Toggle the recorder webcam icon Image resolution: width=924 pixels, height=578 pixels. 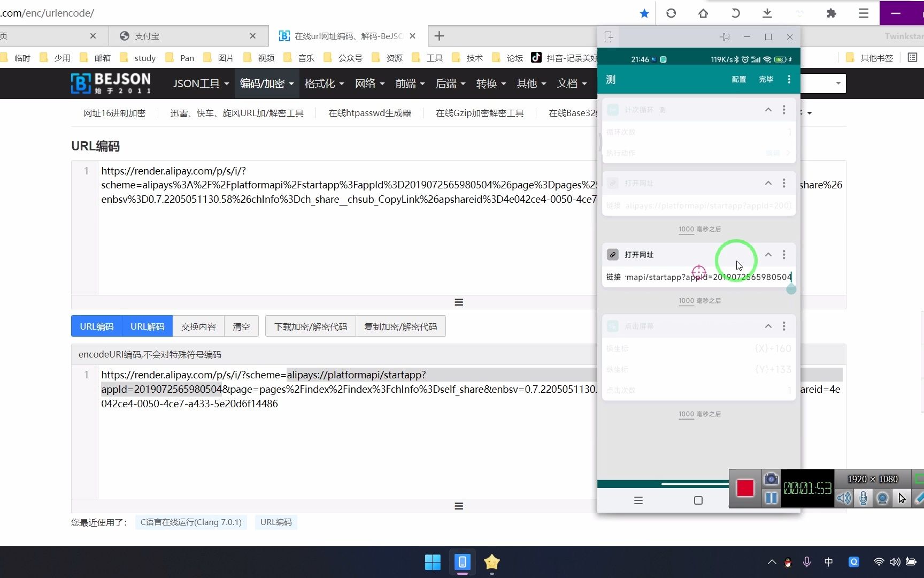point(882,498)
